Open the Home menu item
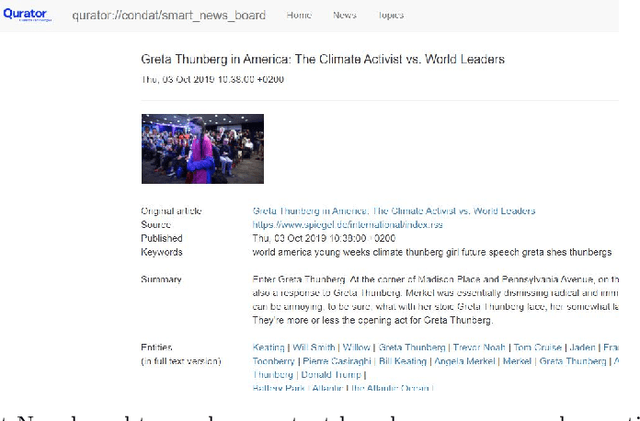 (x=298, y=16)
